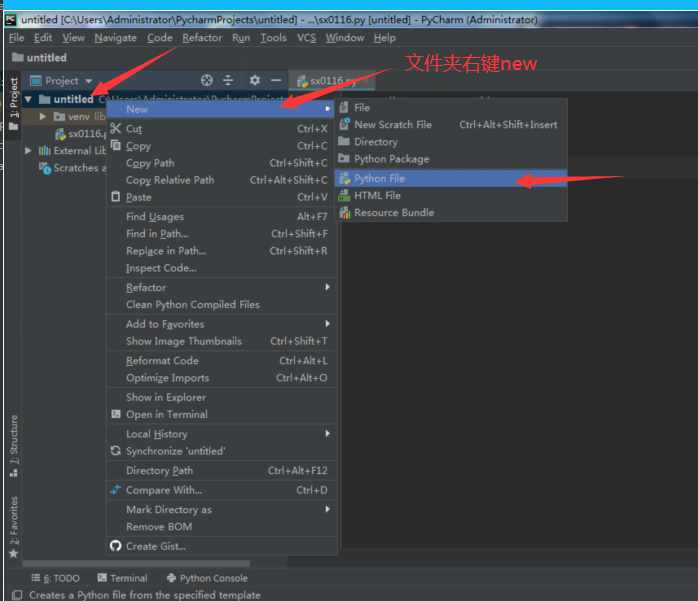Click the locate/scroll-from-source crosshair icon
698x601 pixels.
pyautogui.click(x=207, y=81)
